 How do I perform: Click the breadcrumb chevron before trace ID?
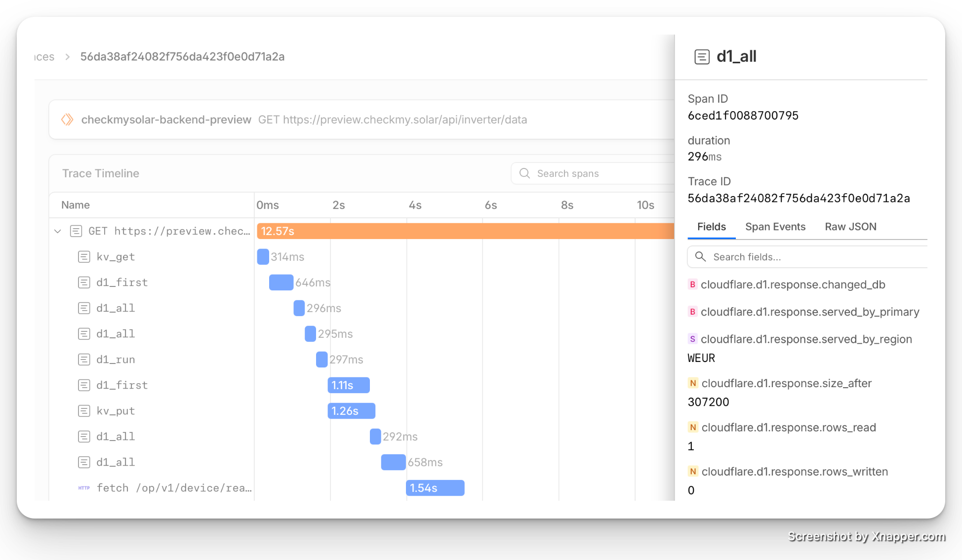pyautogui.click(x=68, y=57)
